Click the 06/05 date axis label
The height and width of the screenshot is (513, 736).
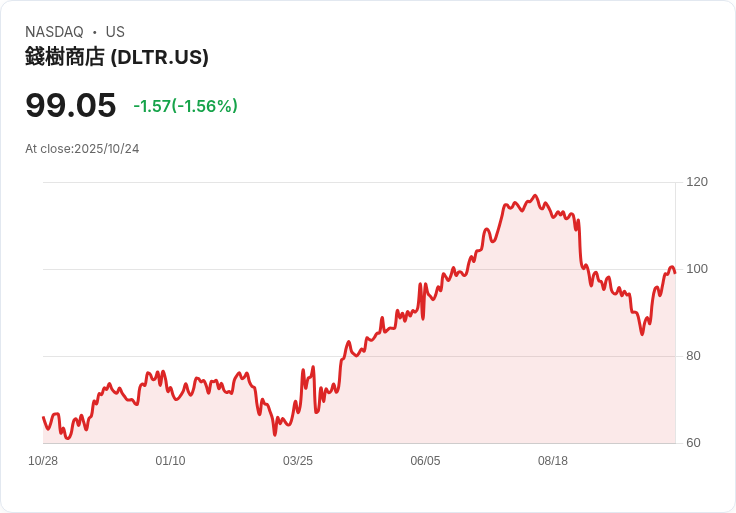tap(425, 461)
